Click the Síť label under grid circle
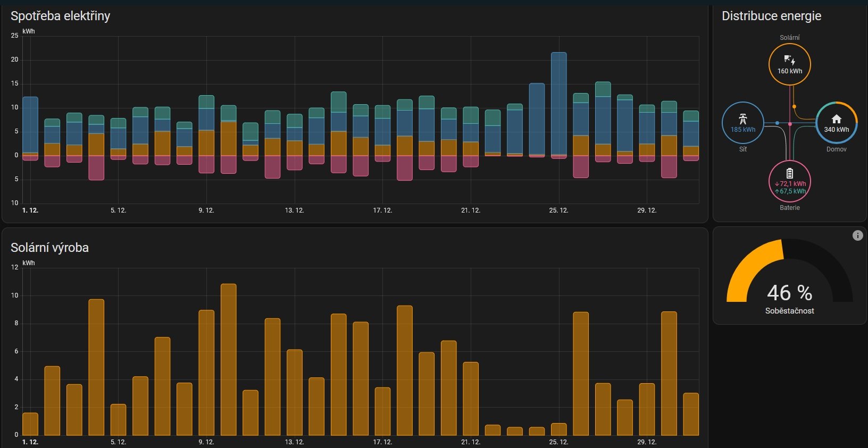The image size is (868, 448). pos(742,149)
